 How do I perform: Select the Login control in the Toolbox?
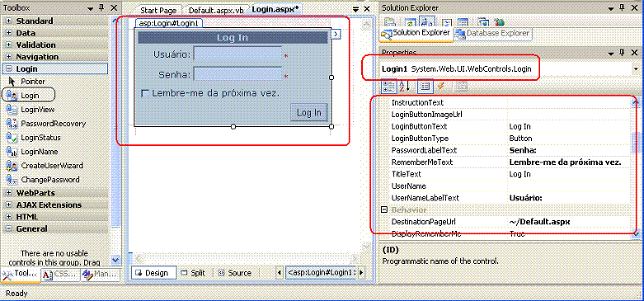29,96
